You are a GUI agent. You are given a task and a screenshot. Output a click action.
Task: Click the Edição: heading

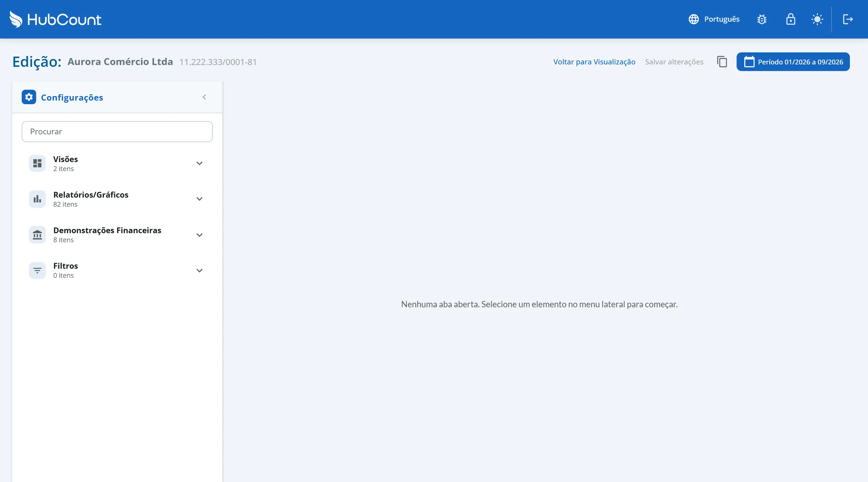[x=37, y=62]
